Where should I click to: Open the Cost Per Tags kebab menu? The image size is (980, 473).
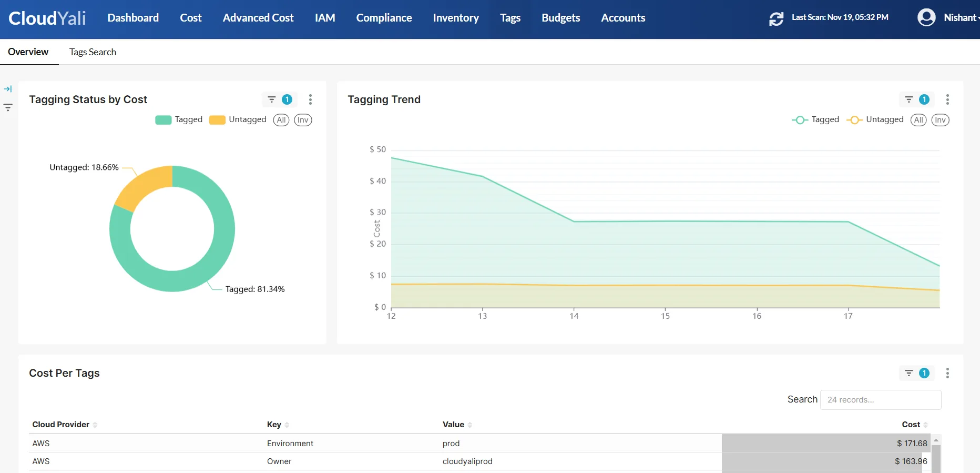point(947,373)
